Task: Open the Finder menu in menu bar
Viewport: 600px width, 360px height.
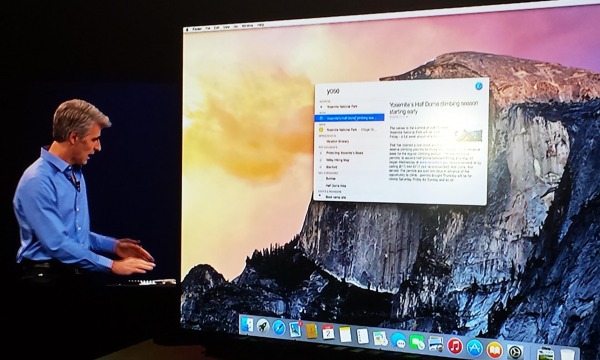Action: pyautogui.click(x=197, y=29)
